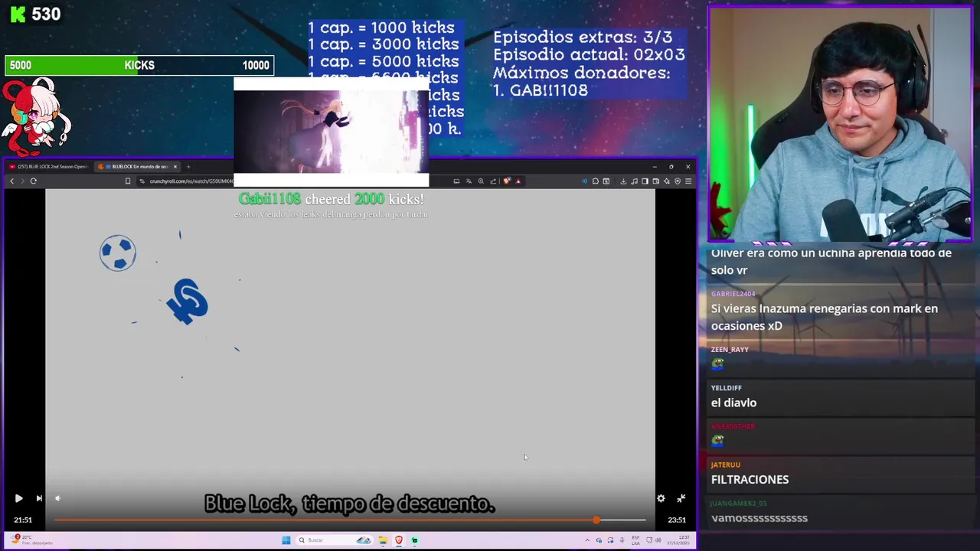Viewport: 980px width, 551px height.
Task: Open the Brave wallet icon
Action: pos(655,181)
